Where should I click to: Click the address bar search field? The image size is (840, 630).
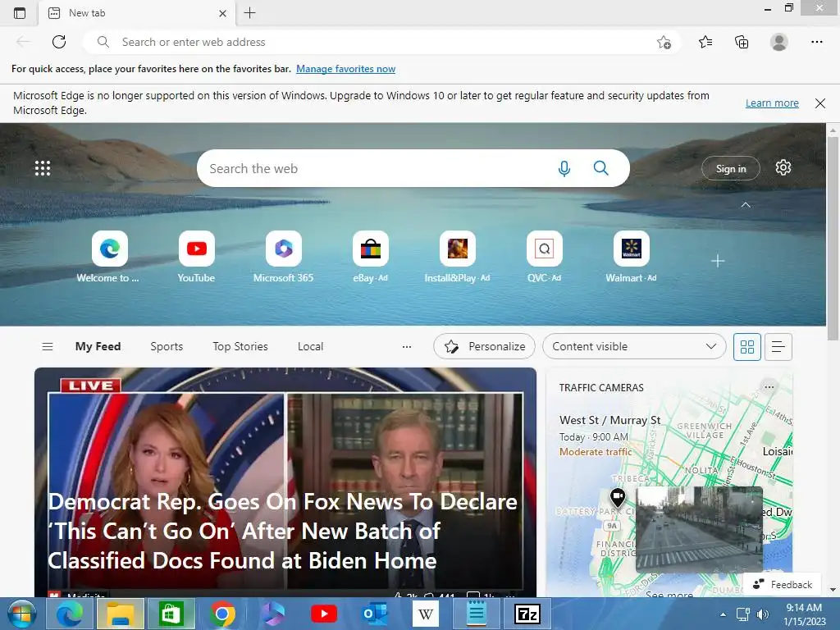[x=381, y=42]
